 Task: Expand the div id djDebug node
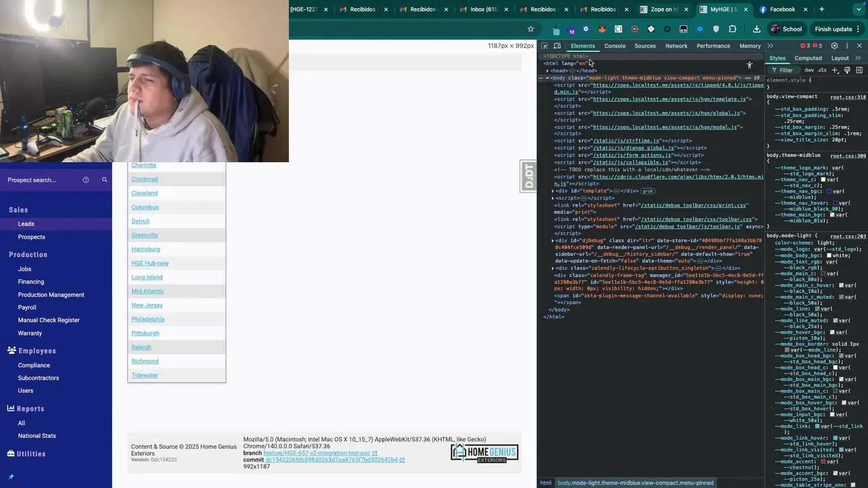(553, 241)
